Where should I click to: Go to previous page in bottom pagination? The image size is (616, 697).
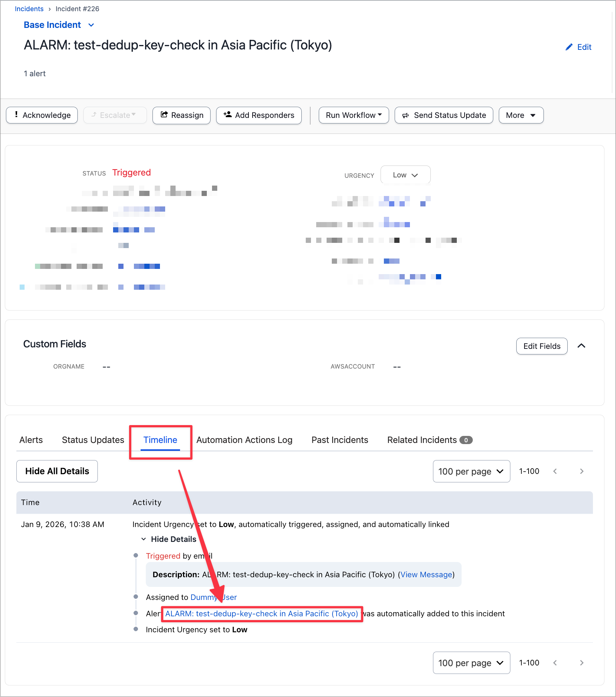coord(555,663)
